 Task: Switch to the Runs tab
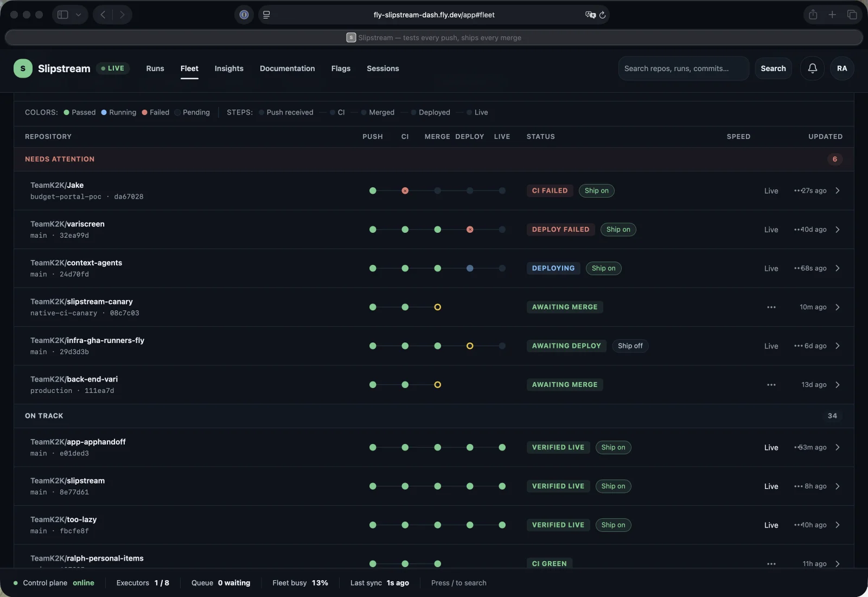tap(155, 68)
